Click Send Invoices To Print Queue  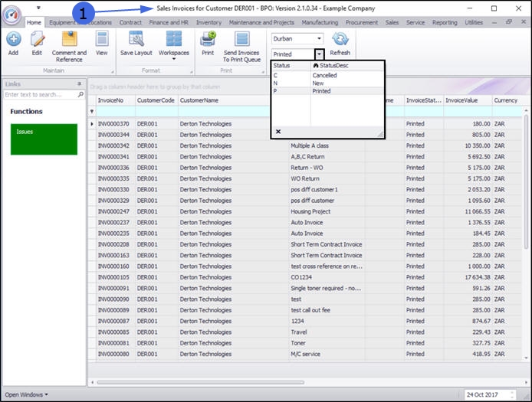pos(241,47)
